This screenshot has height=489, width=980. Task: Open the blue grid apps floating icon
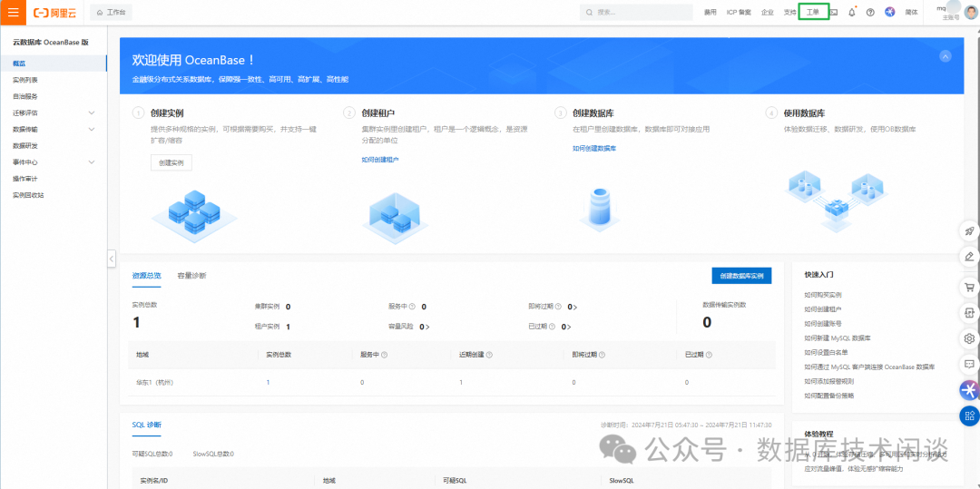point(969,416)
